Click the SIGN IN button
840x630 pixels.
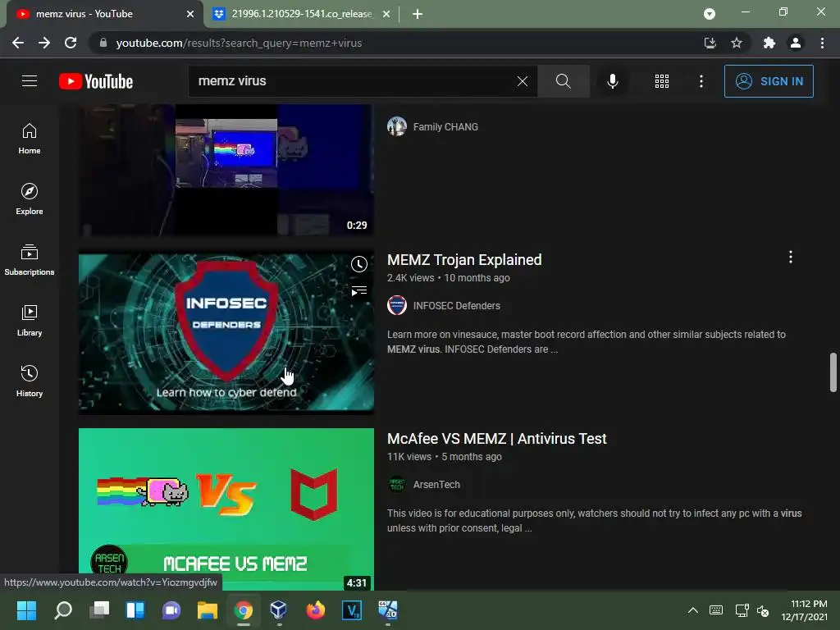click(x=769, y=81)
